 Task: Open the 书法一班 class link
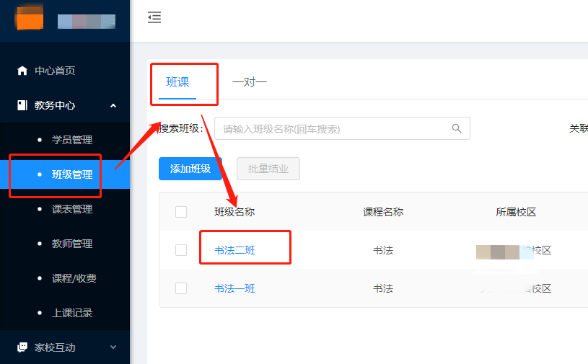click(x=234, y=288)
